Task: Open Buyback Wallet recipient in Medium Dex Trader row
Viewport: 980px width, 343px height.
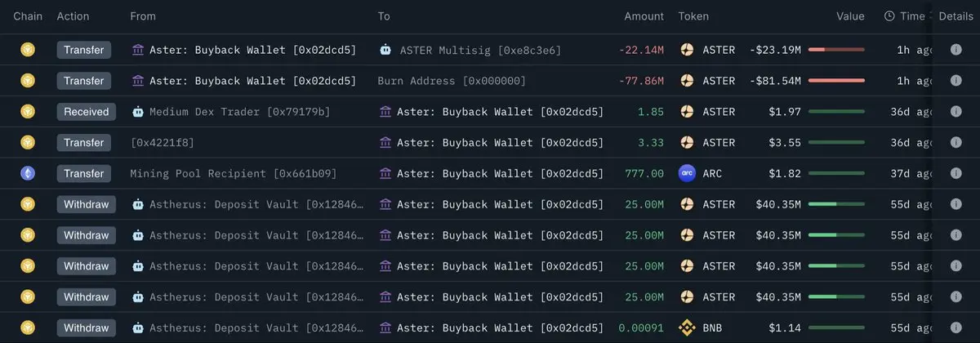Action: 501,112
